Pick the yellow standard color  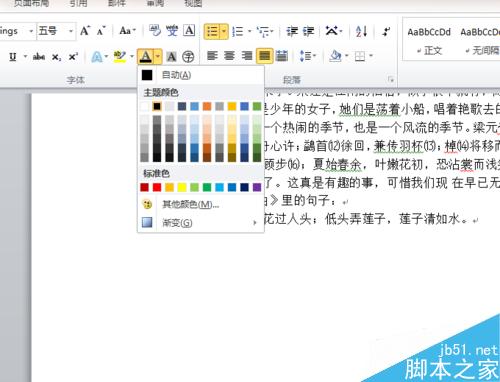[182, 187]
